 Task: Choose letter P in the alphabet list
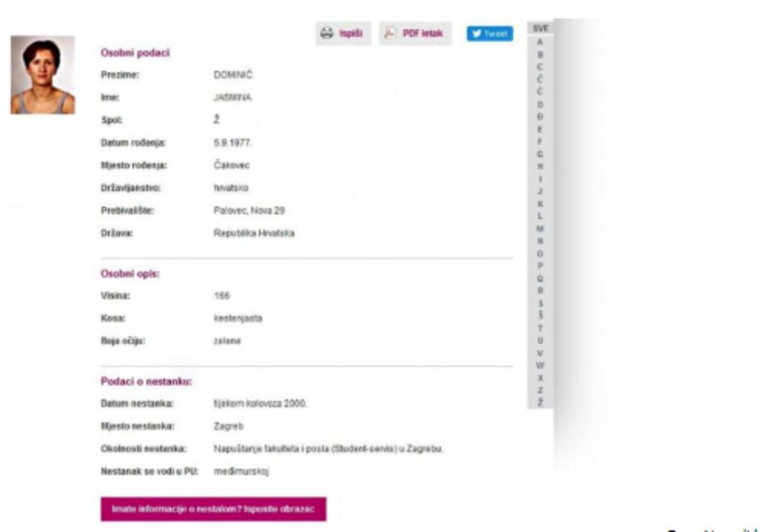point(539,266)
